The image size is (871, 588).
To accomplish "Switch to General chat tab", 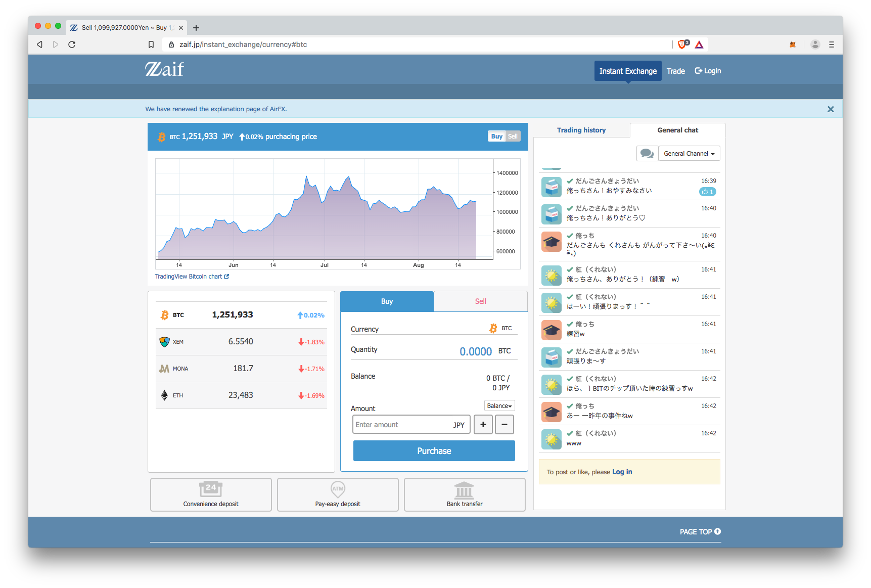I will pos(677,130).
